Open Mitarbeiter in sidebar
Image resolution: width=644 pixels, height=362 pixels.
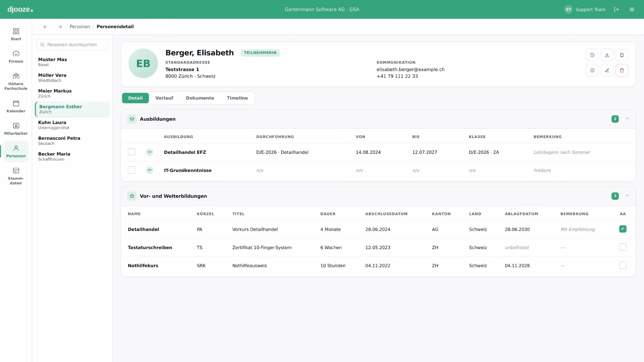tap(16, 129)
